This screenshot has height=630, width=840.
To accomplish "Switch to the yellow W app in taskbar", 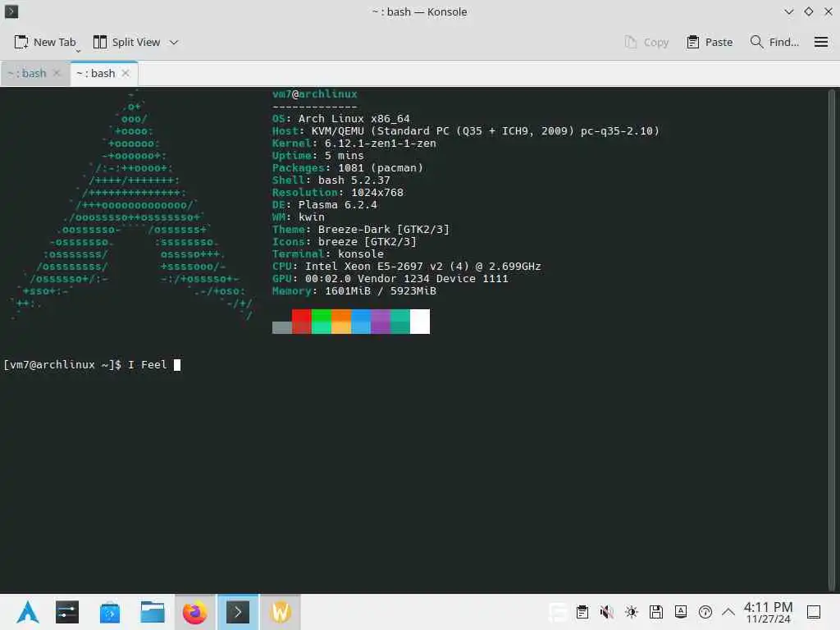I will (x=281, y=612).
